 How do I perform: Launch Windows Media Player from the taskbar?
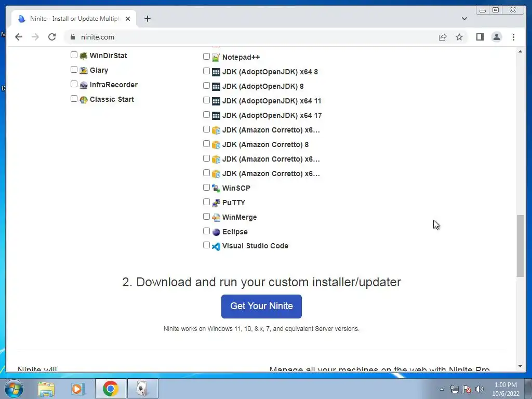click(77, 389)
